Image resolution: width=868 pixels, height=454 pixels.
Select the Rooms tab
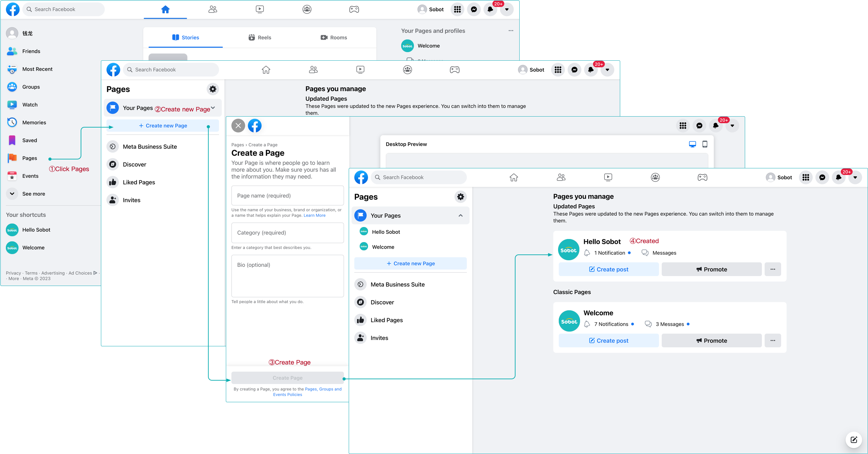[x=334, y=37]
